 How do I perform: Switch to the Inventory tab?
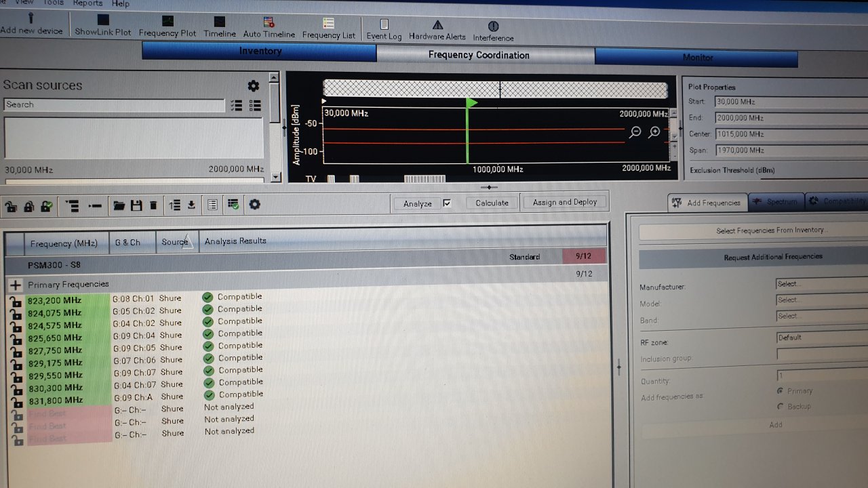(260, 52)
